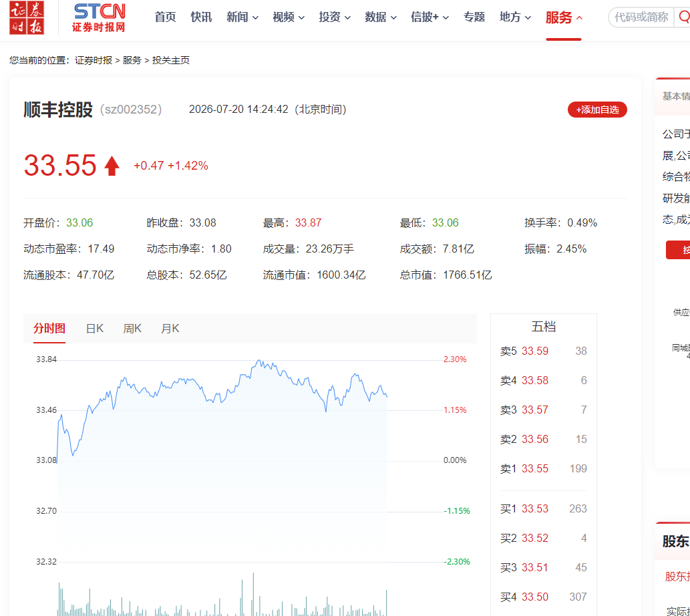Image resolution: width=690 pixels, height=616 pixels.
Task: Click the 顺丰控股 stock title
Action: (x=58, y=110)
